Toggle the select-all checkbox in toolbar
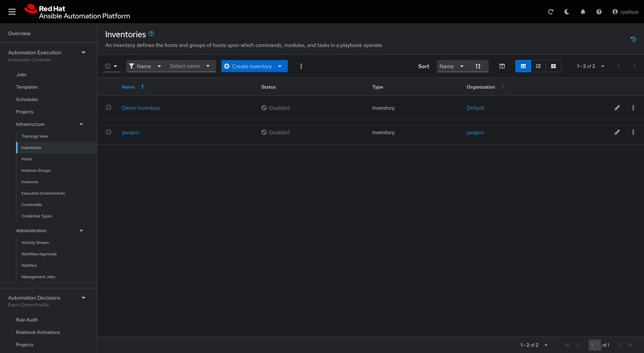 click(x=108, y=66)
